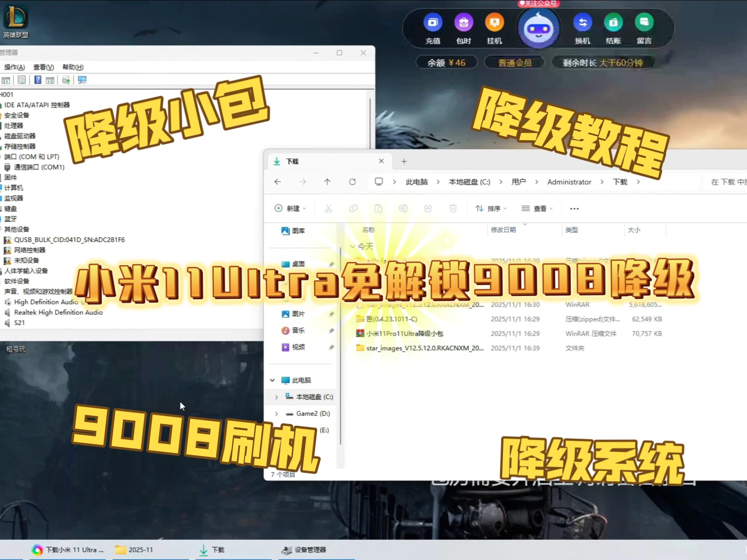Open the 操作(A) menu
The width and height of the screenshot is (747, 560).
[14, 67]
